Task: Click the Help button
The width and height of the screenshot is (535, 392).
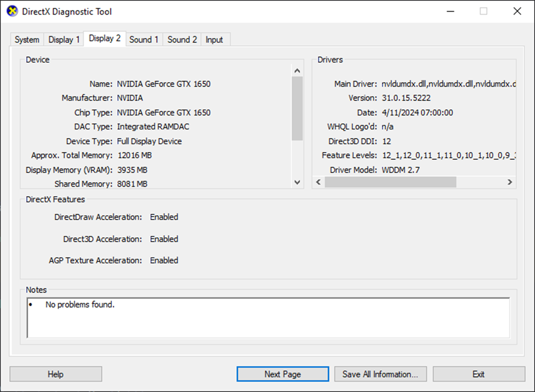Action: click(56, 374)
